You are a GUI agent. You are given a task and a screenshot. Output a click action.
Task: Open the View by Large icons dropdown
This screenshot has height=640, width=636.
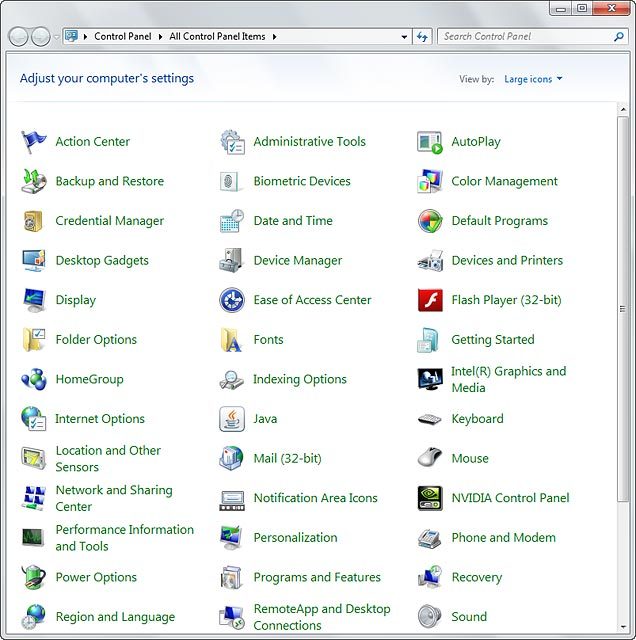click(533, 79)
